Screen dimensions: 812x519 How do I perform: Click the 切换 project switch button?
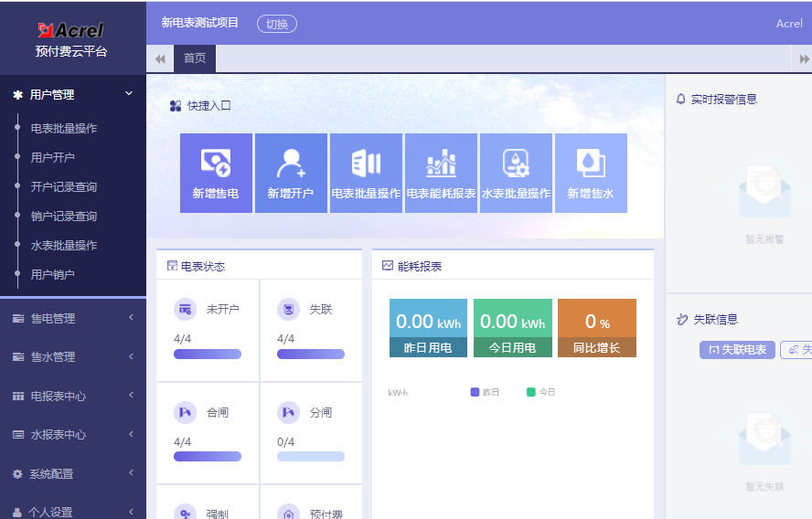pyautogui.click(x=276, y=24)
